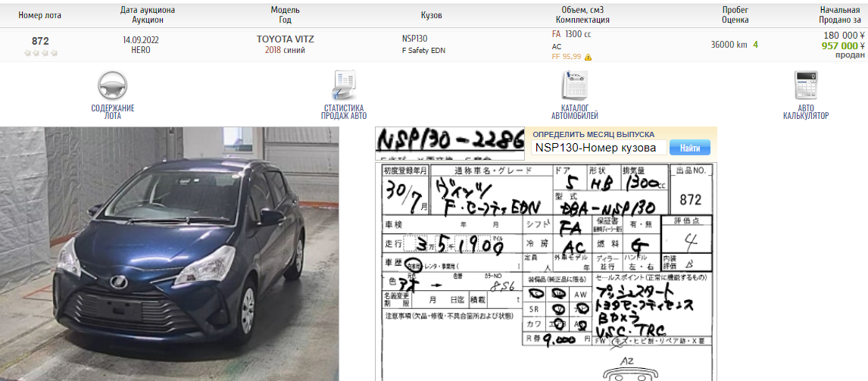The height and width of the screenshot is (381, 868).
Task: Click the green rating 4
Action: tap(756, 44)
